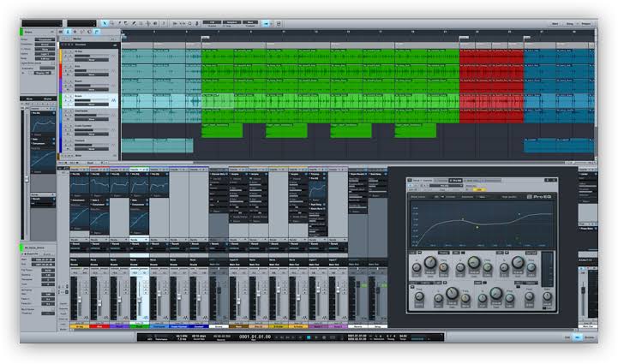The image size is (618, 364).
Task: Toggle the Loop button in transport
Action: pos(333,337)
